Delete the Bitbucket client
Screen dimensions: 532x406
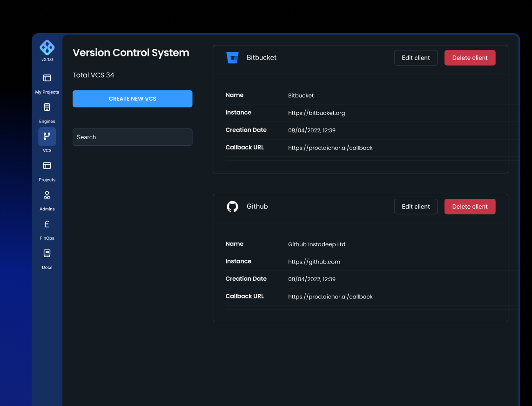[470, 58]
